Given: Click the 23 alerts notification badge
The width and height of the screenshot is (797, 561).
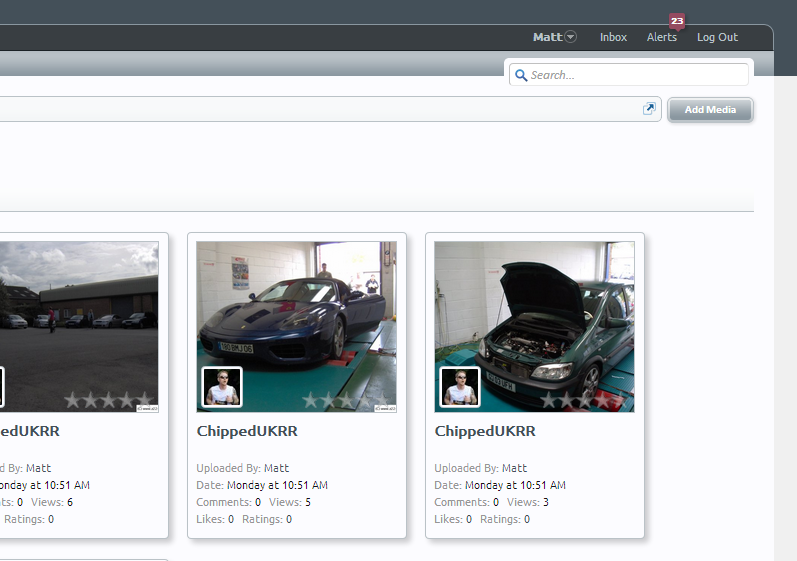Looking at the screenshot, I should 677,21.
